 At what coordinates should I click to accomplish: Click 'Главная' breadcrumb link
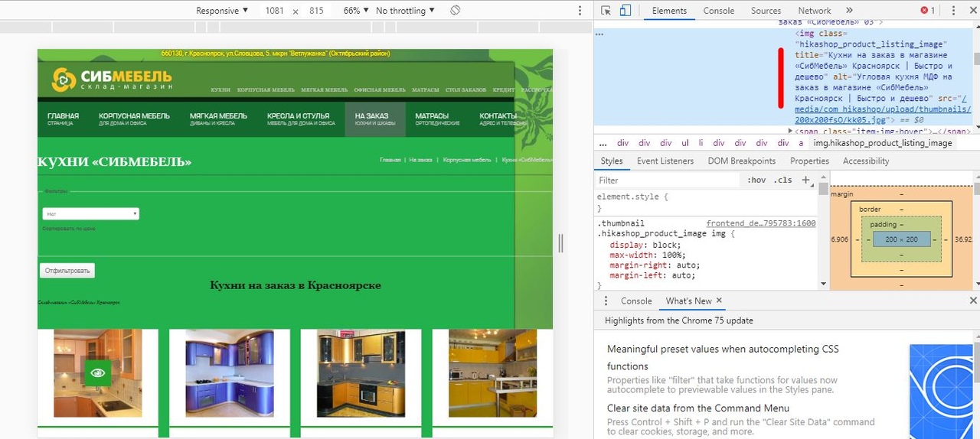point(390,160)
